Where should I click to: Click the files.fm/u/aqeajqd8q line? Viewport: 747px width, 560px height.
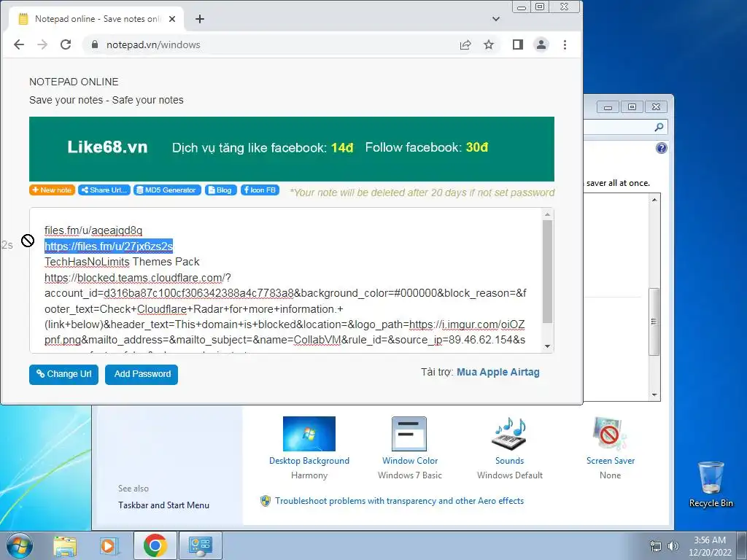[x=93, y=230]
